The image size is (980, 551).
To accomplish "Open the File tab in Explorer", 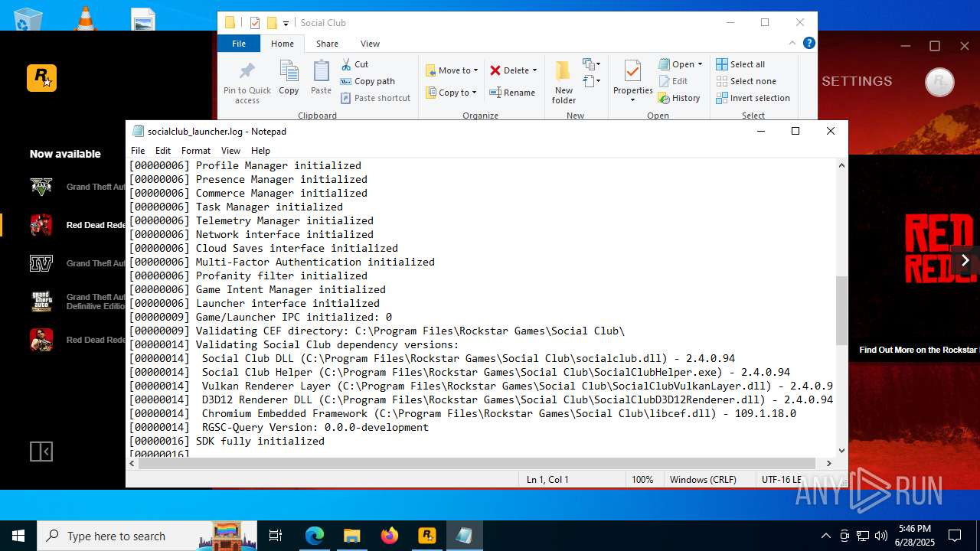I will 239,44.
